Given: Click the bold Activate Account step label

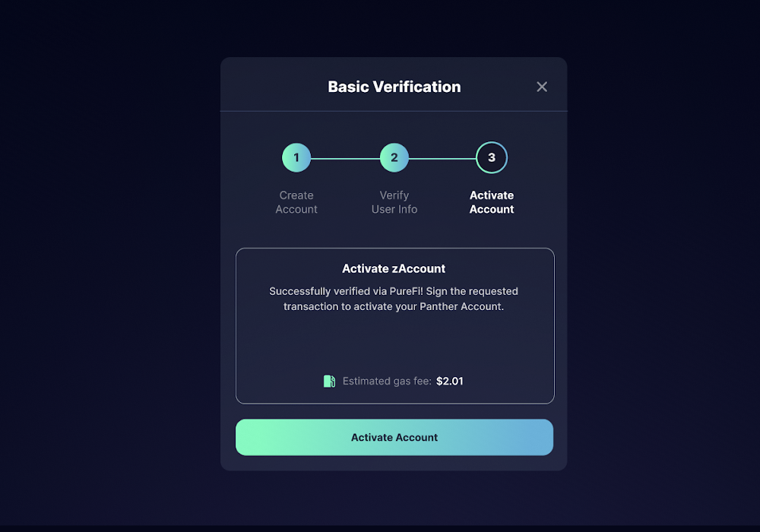Looking at the screenshot, I should [492, 202].
